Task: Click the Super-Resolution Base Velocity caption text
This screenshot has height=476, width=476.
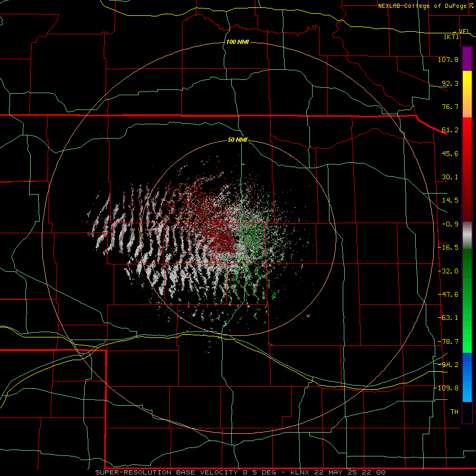Action: click(241, 472)
